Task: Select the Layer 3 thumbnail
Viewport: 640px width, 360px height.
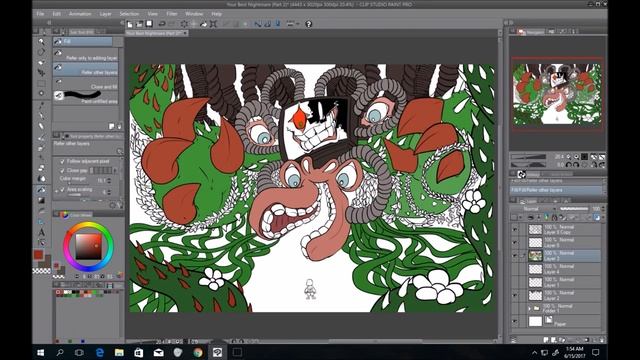Action: tap(535, 256)
